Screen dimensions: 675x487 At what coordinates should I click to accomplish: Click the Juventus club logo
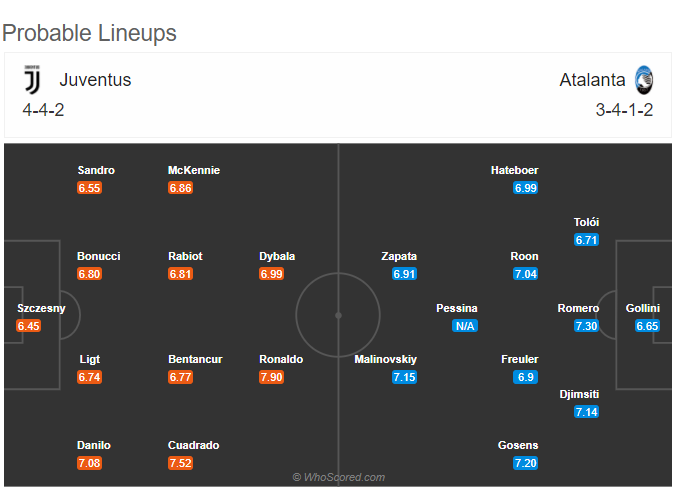click(x=32, y=79)
